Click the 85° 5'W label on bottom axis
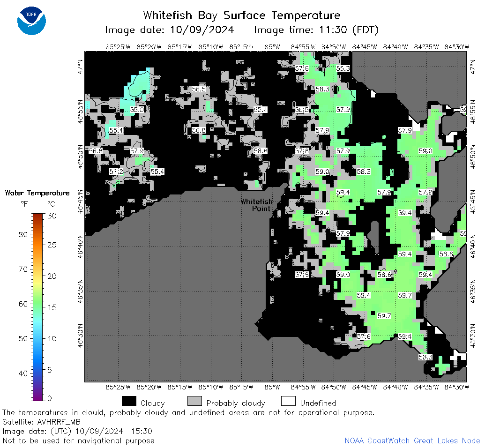 [x=241, y=387]
